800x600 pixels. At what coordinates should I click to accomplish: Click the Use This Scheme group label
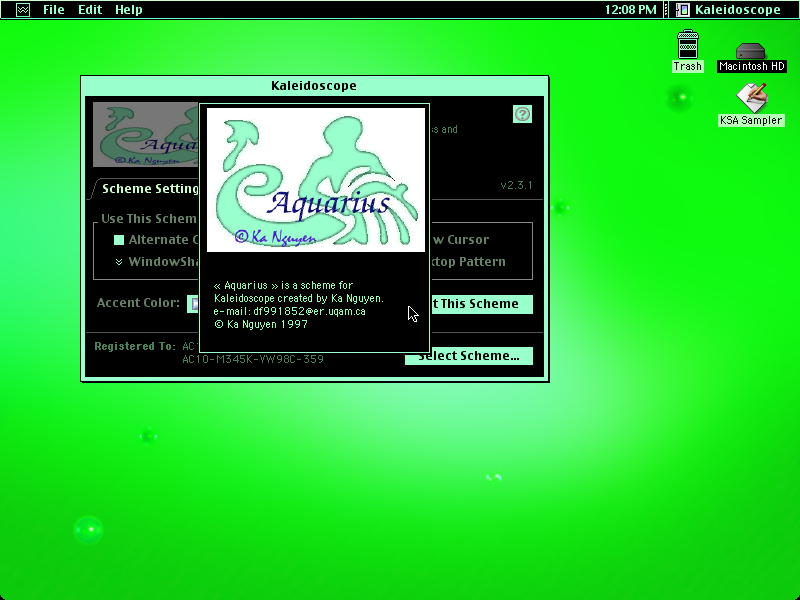148,219
